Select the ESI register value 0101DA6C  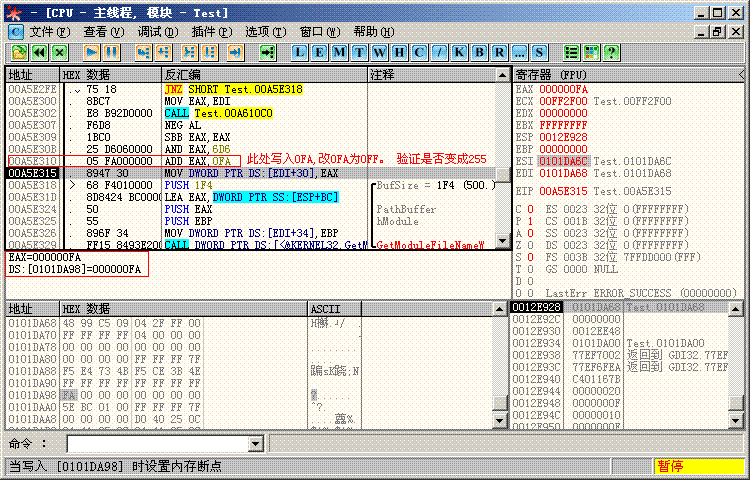[563, 161]
